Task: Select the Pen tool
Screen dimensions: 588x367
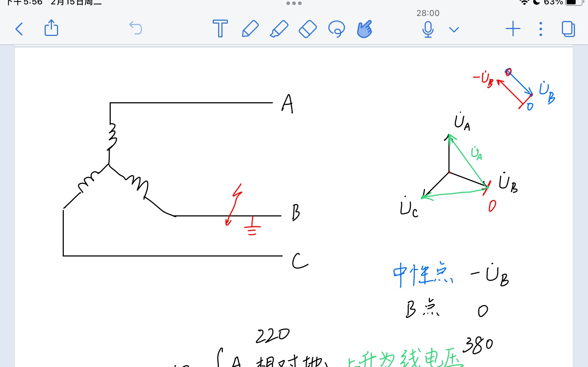Action: pyautogui.click(x=250, y=29)
